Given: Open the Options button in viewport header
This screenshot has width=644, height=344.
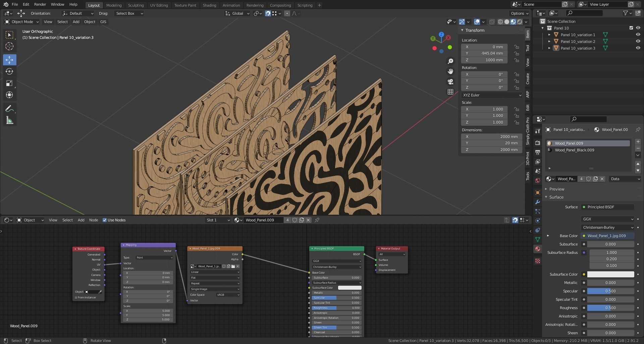Looking at the screenshot, I should tap(520, 13).
